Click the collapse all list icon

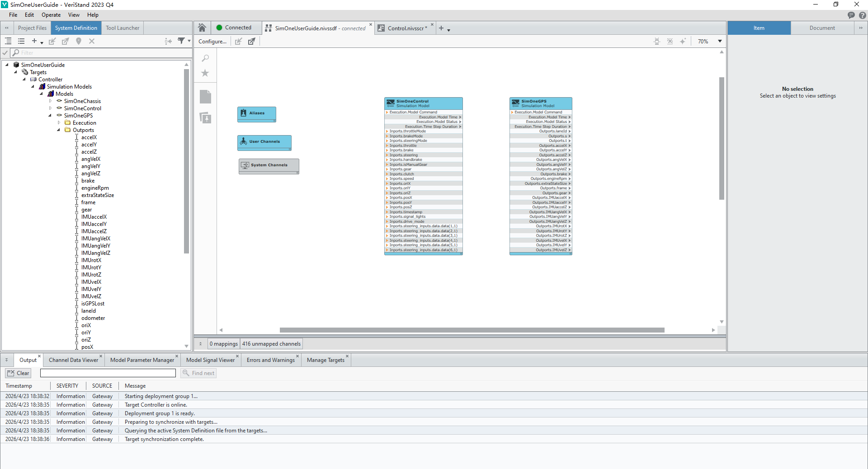pos(21,41)
